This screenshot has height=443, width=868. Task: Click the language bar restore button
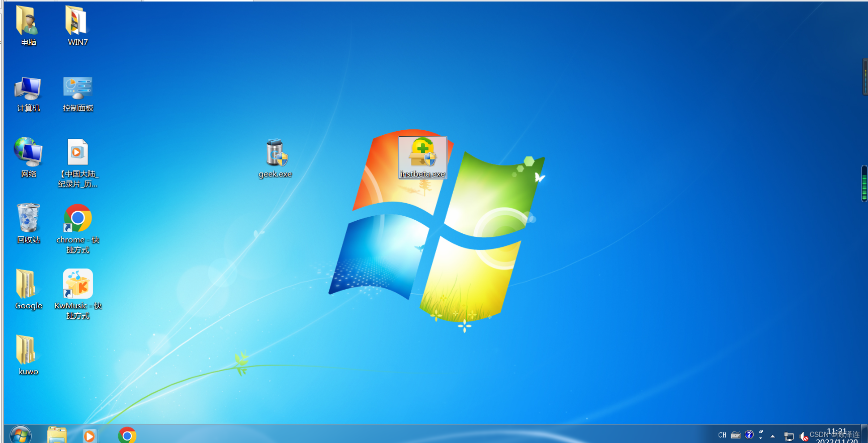tap(761, 431)
